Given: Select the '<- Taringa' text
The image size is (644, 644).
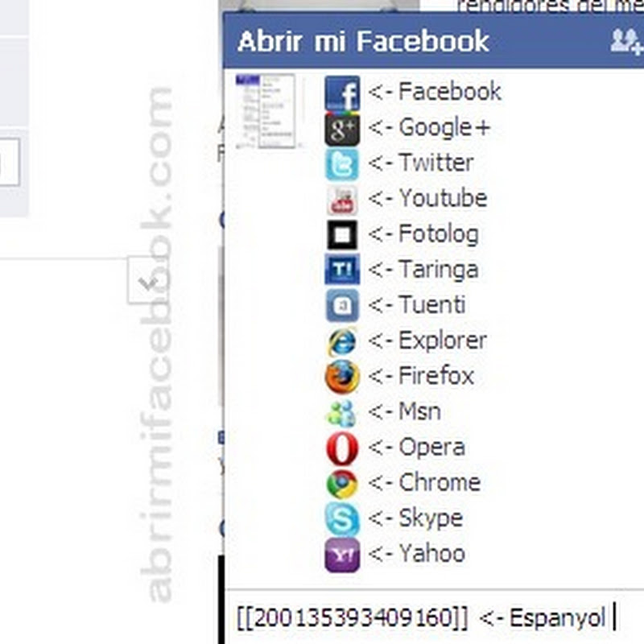Looking at the screenshot, I should (x=423, y=270).
